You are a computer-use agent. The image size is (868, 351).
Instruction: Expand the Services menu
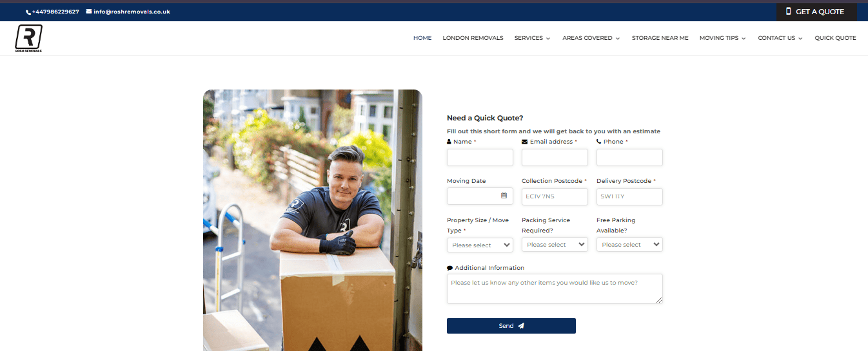pyautogui.click(x=532, y=38)
